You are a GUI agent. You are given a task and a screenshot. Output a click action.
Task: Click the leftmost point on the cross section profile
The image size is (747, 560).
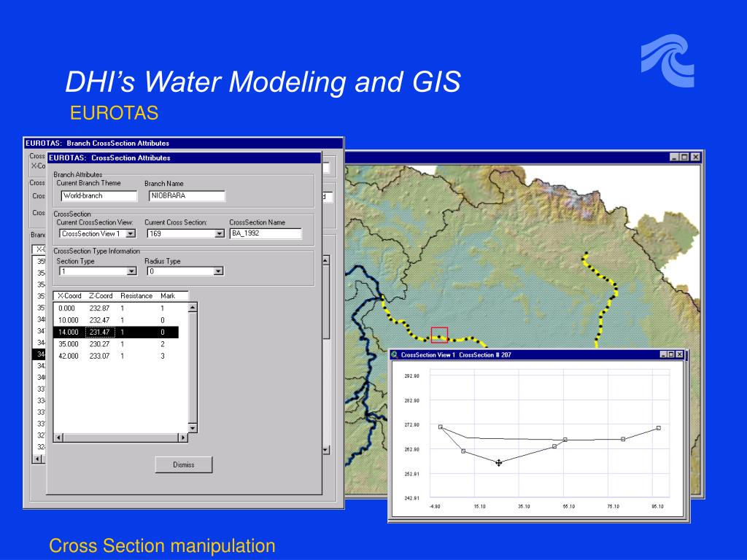(440, 427)
